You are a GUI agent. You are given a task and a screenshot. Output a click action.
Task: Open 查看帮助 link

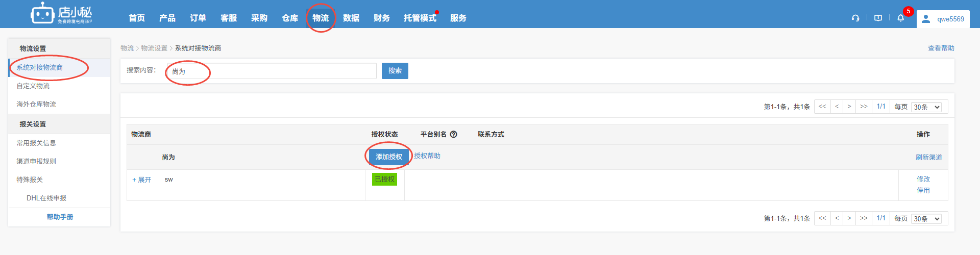(941, 48)
